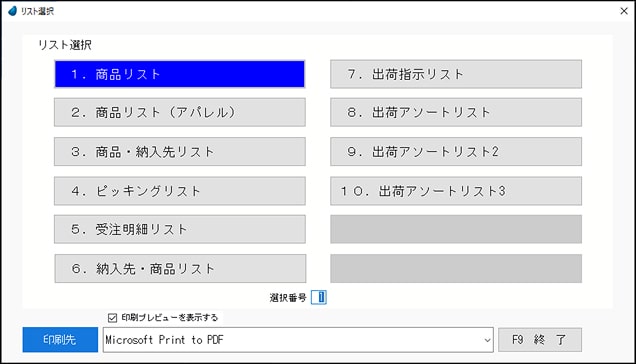Viewport: 636px width, 364px height.
Task: Toggle 印刷プレビューを表示する checkbox
Action: point(112,318)
